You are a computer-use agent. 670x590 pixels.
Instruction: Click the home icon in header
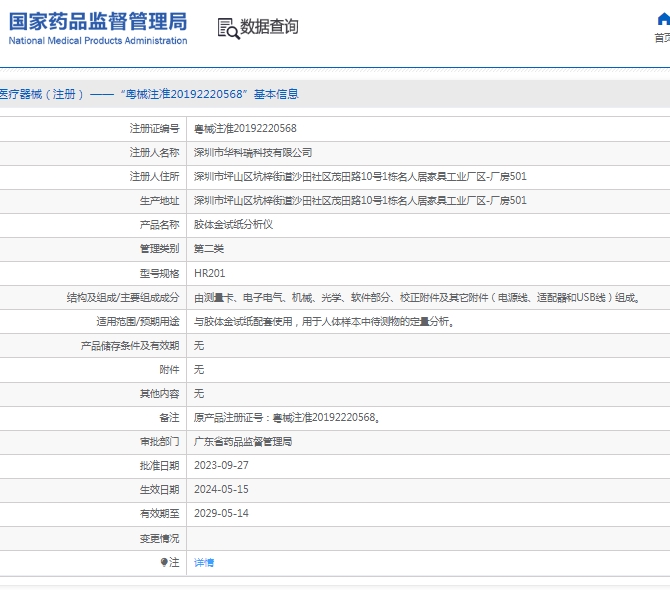664,20
